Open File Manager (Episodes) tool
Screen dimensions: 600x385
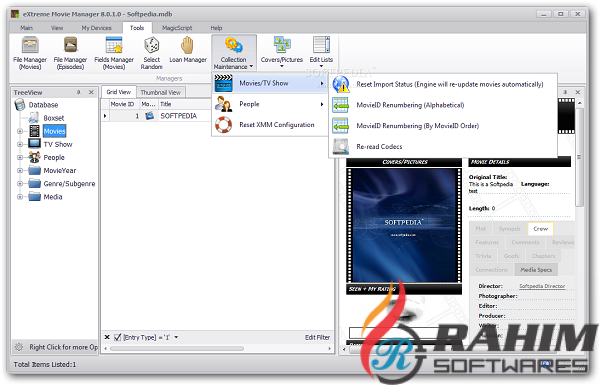(x=70, y=53)
